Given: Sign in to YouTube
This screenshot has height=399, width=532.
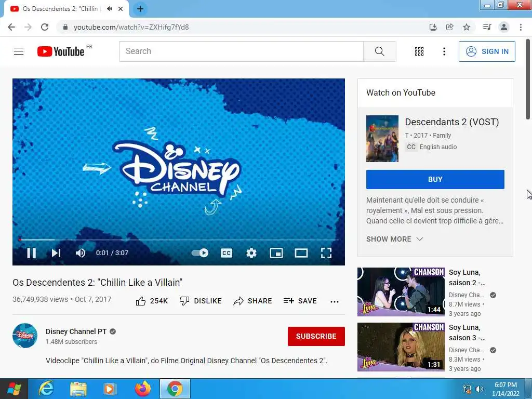Looking at the screenshot, I should pos(487,51).
